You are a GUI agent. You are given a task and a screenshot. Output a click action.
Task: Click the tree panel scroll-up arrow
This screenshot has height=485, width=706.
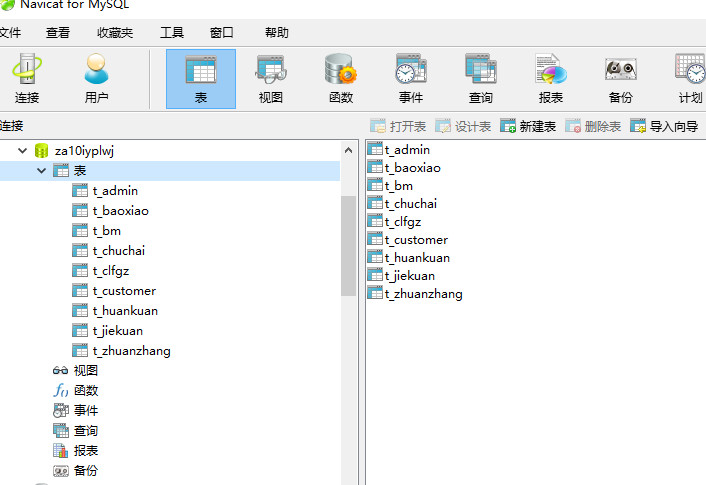pyautogui.click(x=348, y=150)
